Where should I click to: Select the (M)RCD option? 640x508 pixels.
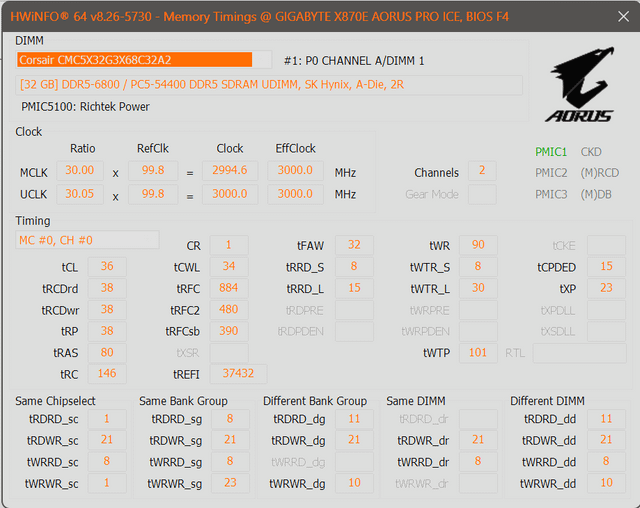599,173
